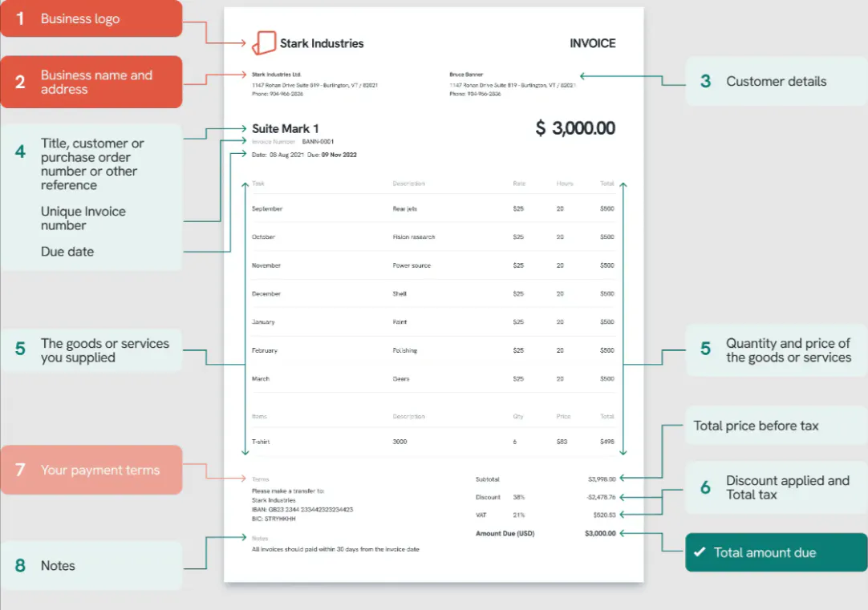
Task: Select the 'Business name and address' callout
Action: tap(91, 82)
